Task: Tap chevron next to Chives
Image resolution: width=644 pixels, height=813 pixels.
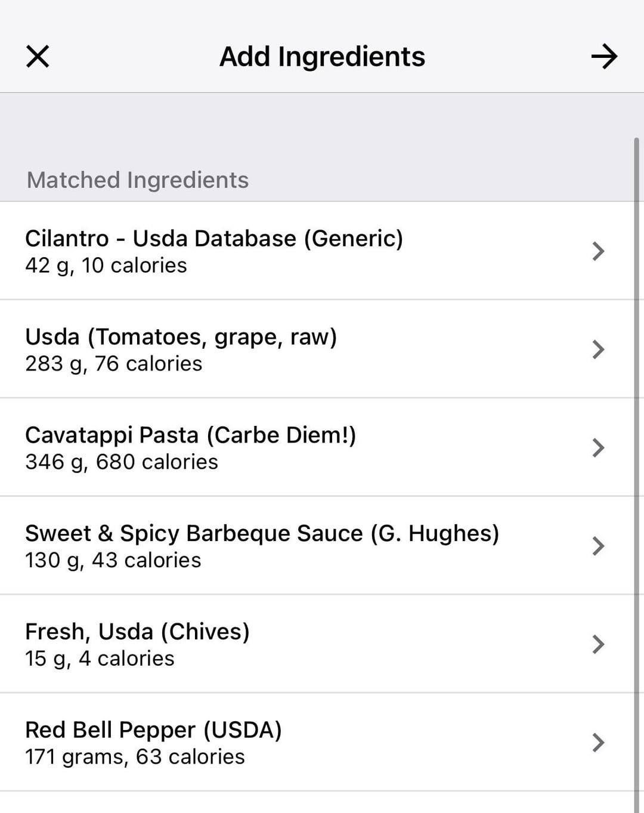Action: coord(598,644)
